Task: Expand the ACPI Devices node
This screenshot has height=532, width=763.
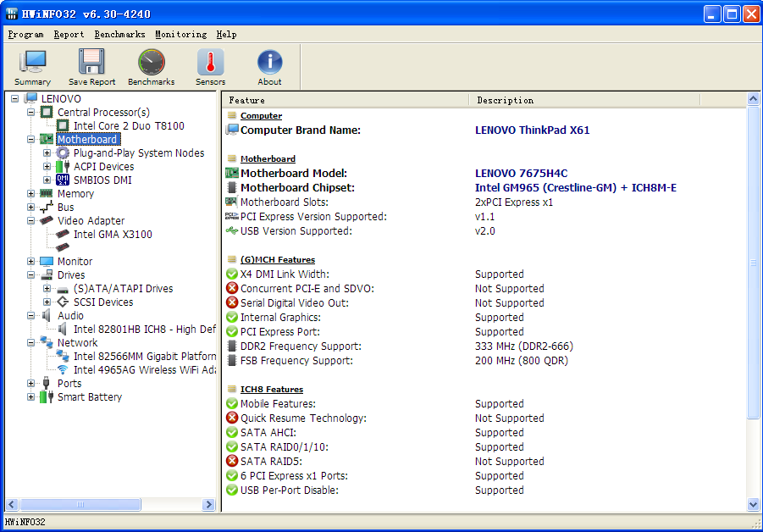Action: coord(47,167)
